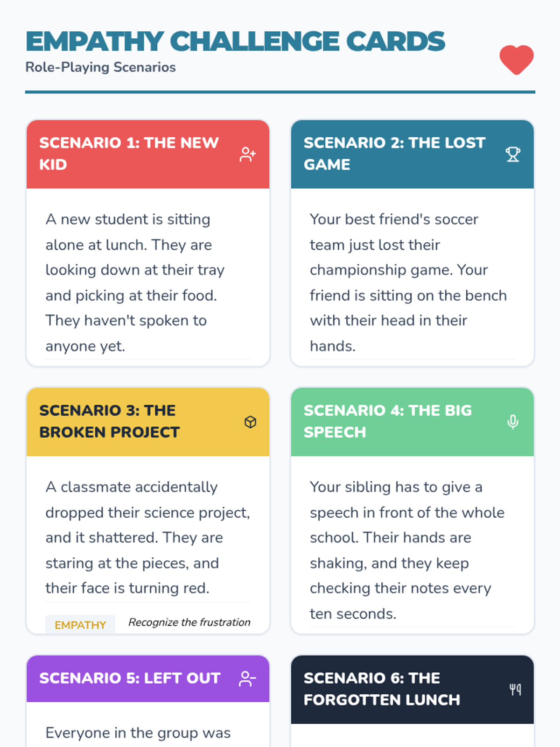Select the EMPATHY tag on Scenario 3
This screenshot has width=560, height=747.
(80, 625)
